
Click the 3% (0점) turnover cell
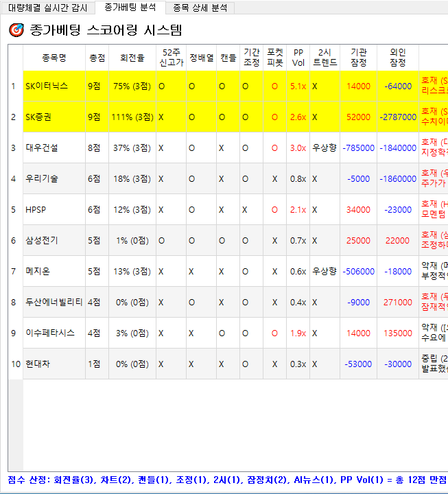click(x=132, y=333)
